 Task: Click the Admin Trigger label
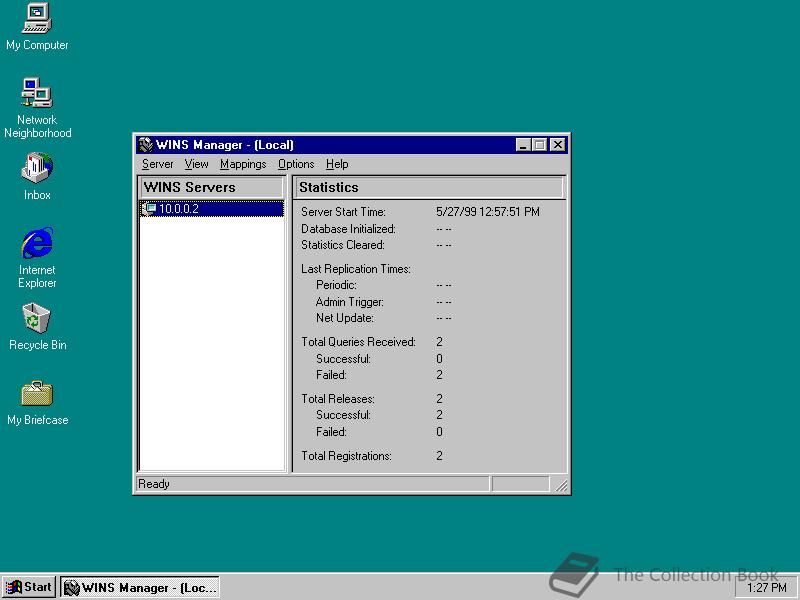pyautogui.click(x=349, y=302)
